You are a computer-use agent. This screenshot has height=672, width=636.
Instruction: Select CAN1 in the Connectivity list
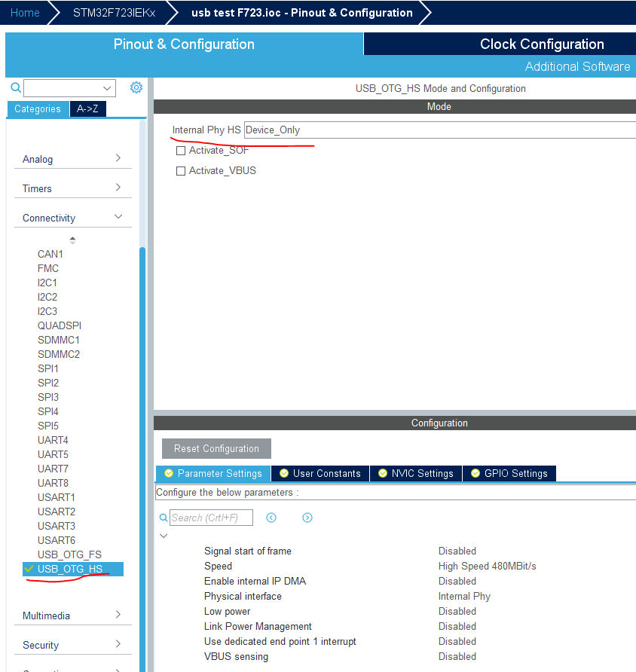50,254
